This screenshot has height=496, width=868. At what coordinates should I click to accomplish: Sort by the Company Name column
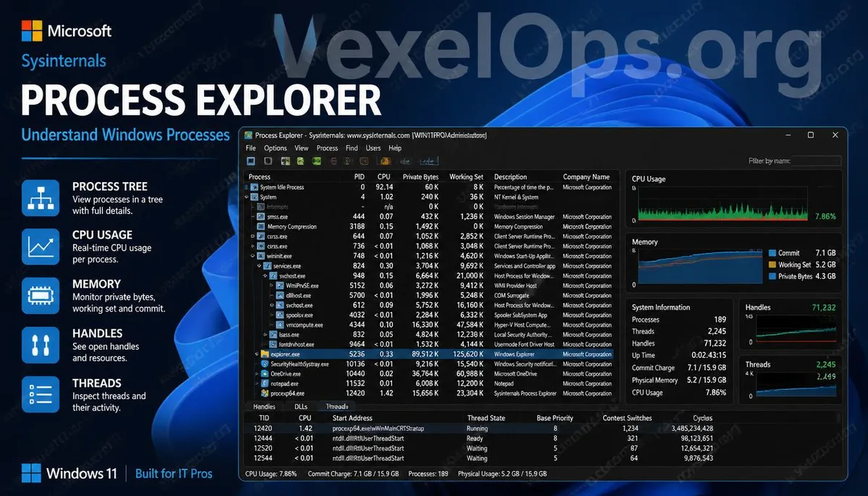(587, 176)
